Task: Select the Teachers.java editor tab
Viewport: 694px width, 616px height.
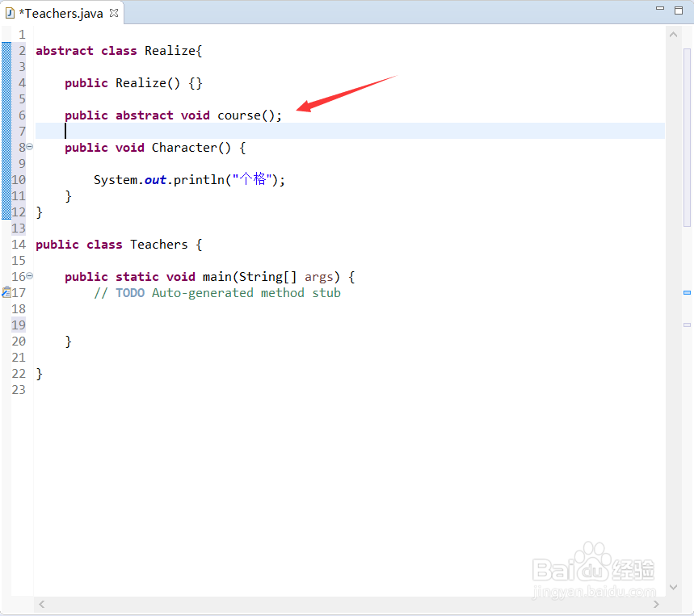Action: click(x=64, y=13)
